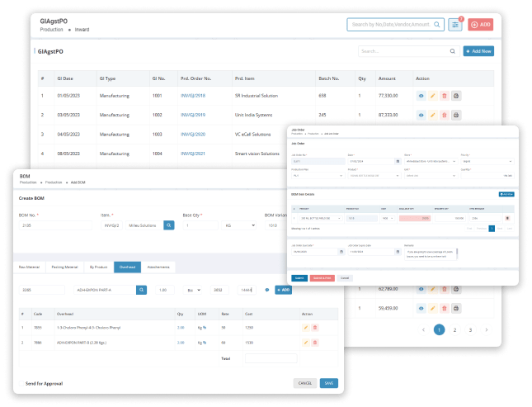Screen dimensions: 532x407
Task: Print the row with GI No. 1001
Action: (x=456, y=96)
